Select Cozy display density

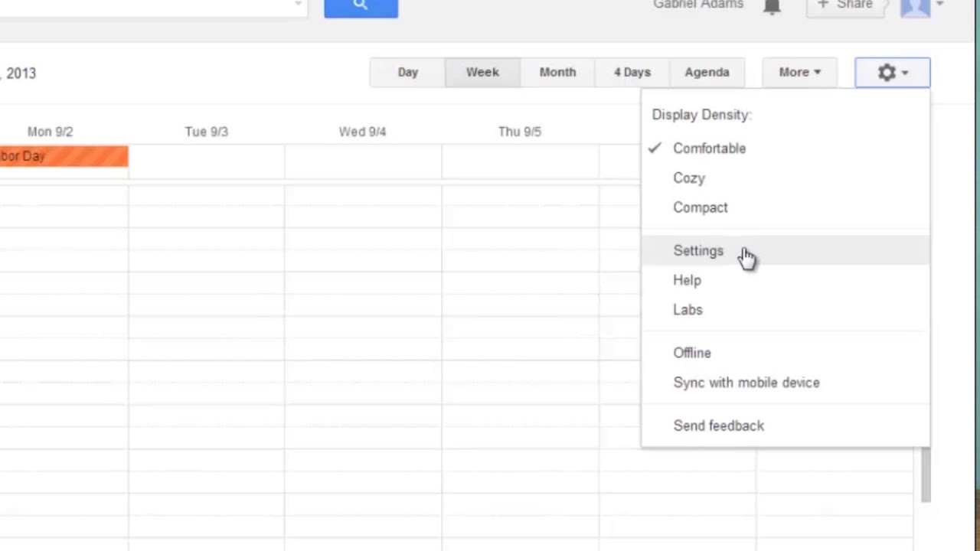(689, 178)
